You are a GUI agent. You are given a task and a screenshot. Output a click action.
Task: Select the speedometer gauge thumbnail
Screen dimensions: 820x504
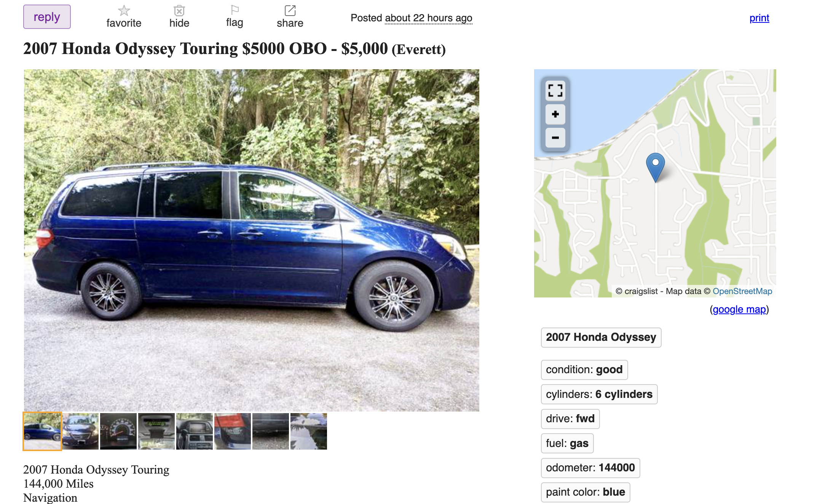118,431
